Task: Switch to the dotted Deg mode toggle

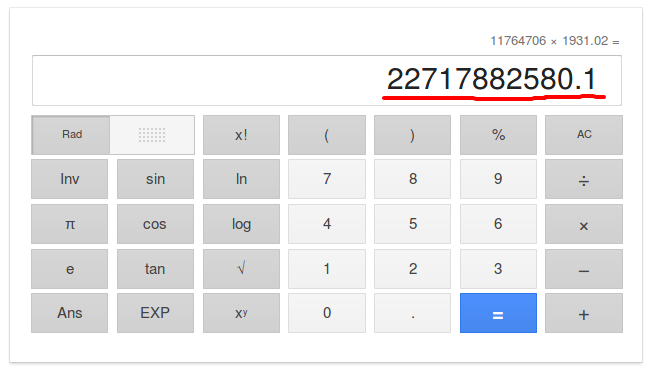Action: click(152, 135)
